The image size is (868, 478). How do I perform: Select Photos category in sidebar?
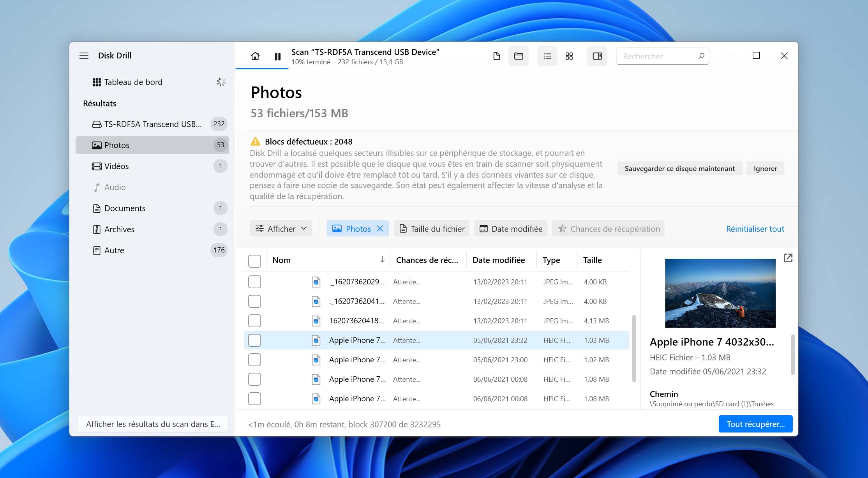coord(152,145)
